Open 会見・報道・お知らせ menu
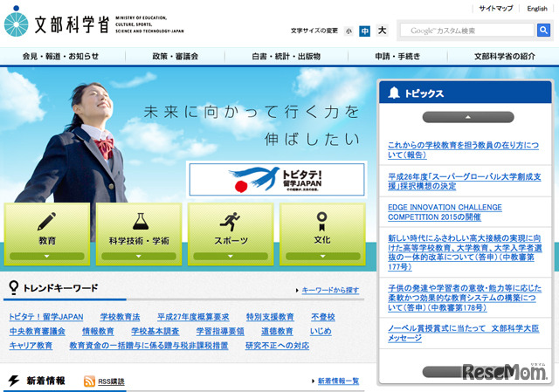 pos(60,56)
